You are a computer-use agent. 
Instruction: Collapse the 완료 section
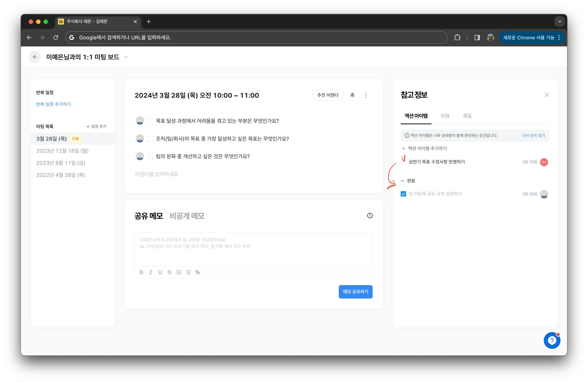[403, 181]
